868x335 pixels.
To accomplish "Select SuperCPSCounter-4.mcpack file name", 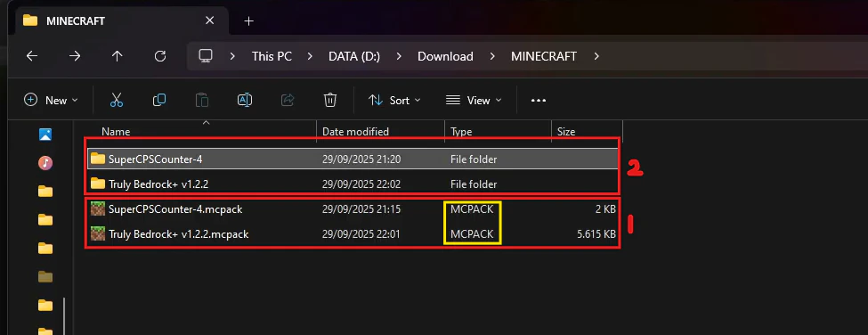I will pos(175,209).
